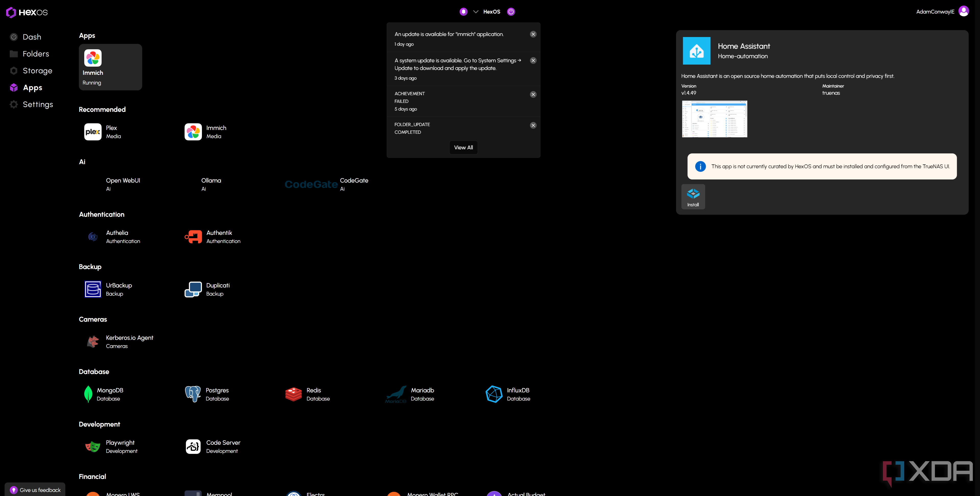The height and width of the screenshot is (496, 980).
Task: Dismiss the ACHIEVEMENT FAILED notification
Action: 533,94
